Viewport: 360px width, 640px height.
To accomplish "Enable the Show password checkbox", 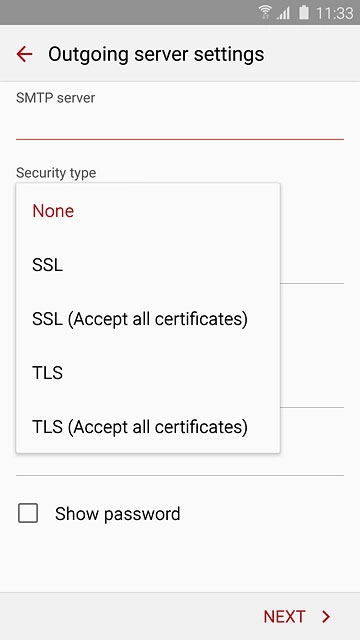I will pyautogui.click(x=28, y=513).
